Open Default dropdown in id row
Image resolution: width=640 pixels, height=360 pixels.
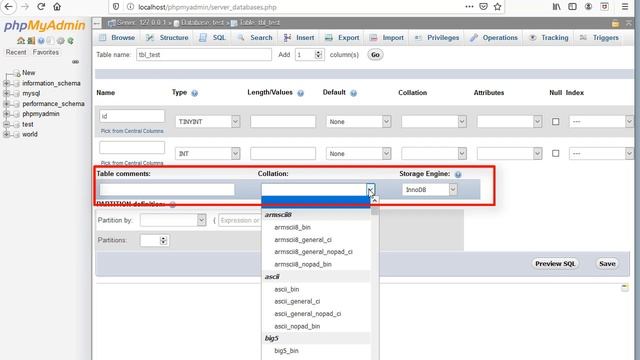tap(358, 122)
